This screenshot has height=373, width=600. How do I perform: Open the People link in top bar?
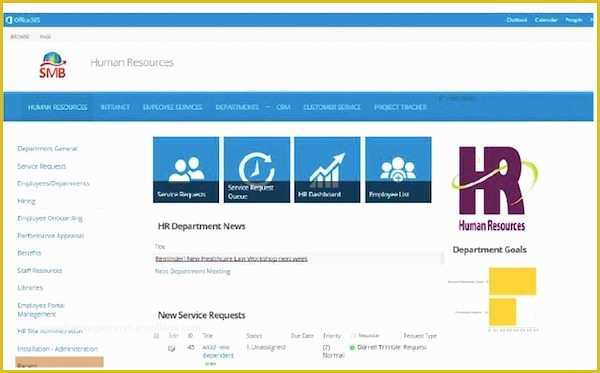[x=574, y=20]
